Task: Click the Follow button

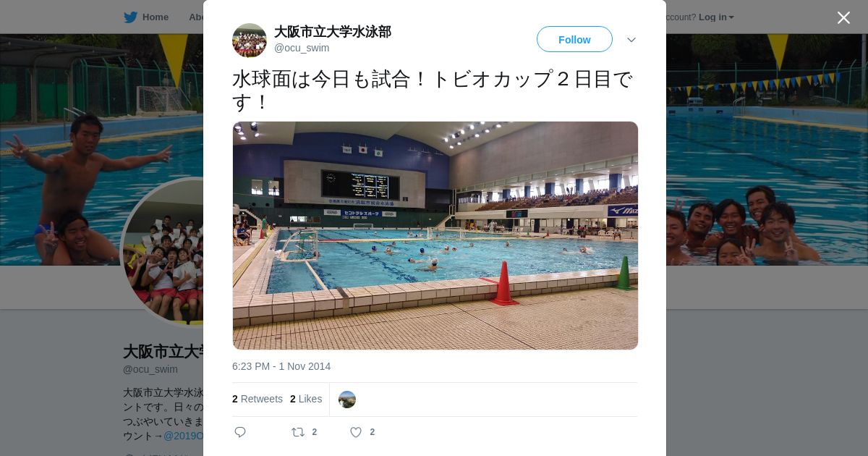Action: tap(574, 39)
